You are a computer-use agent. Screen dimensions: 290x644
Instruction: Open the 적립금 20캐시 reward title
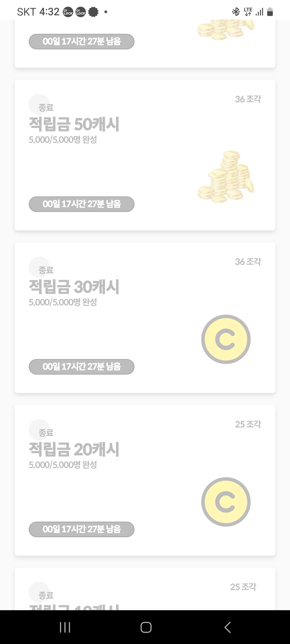[74, 449]
